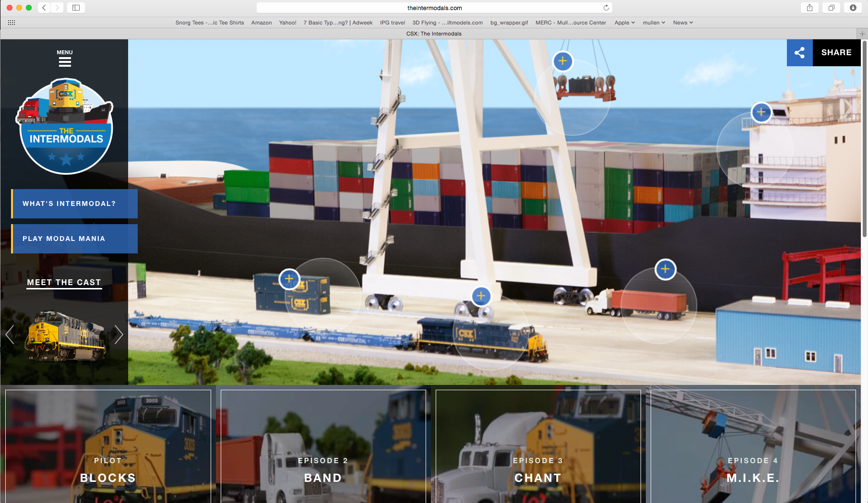Viewport: 868px width, 503px height.
Task: Go forward with Safari forward arrow
Action: [x=57, y=8]
